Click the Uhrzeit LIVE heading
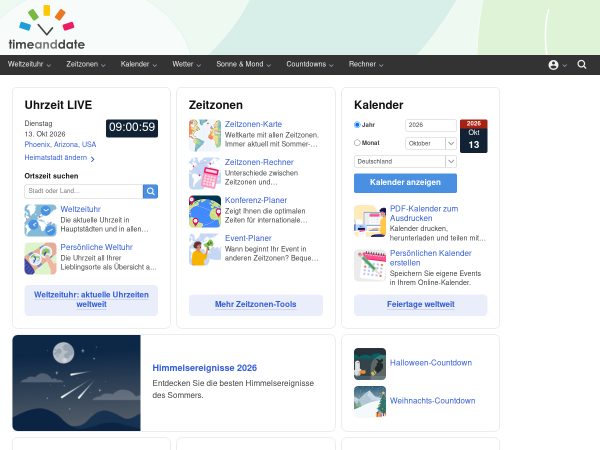The height and width of the screenshot is (450, 600). pos(58,105)
